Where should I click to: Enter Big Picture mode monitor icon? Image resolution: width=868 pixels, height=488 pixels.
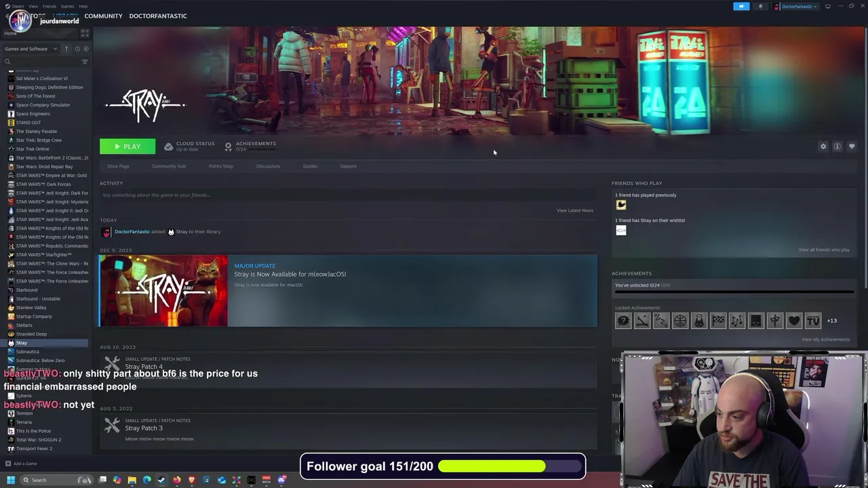[x=827, y=6]
